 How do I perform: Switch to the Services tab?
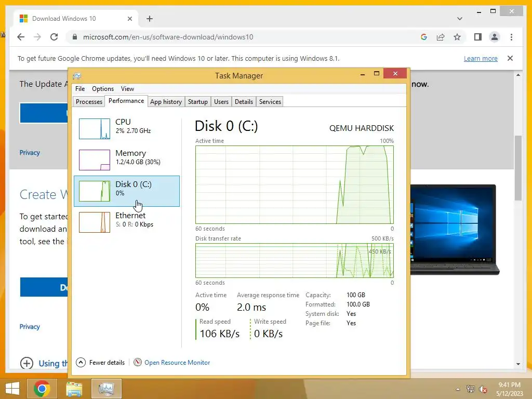pyautogui.click(x=270, y=102)
